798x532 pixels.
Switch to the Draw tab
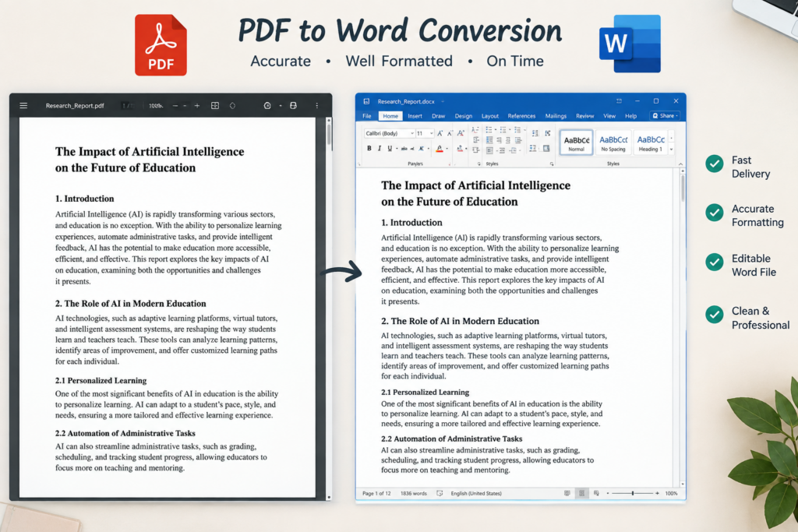[x=439, y=116]
